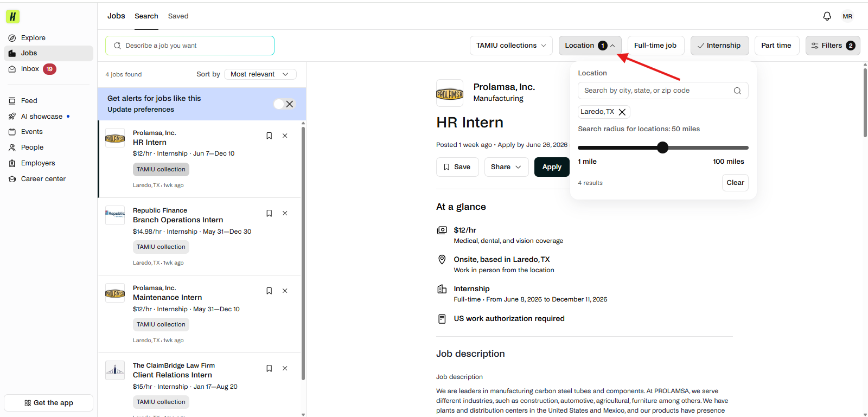Viewport: 868px width, 417px height.
Task: Toggle job alerts switch
Action: (x=284, y=104)
